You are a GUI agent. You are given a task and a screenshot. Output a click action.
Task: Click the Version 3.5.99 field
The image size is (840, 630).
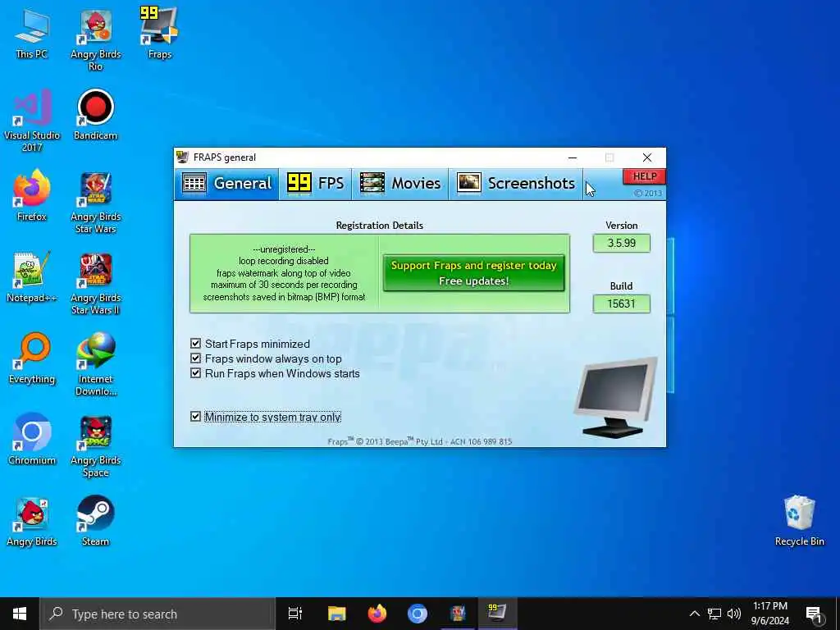tap(622, 243)
